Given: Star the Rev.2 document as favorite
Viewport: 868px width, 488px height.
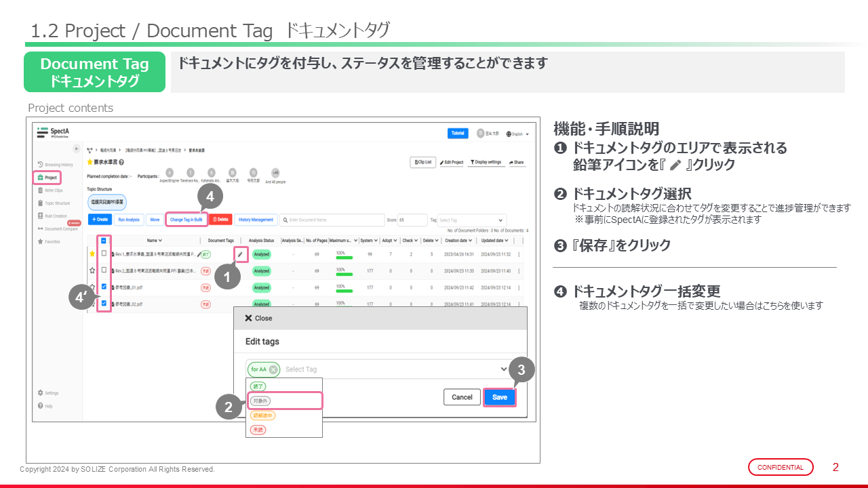Looking at the screenshot, I should [92, 270].
